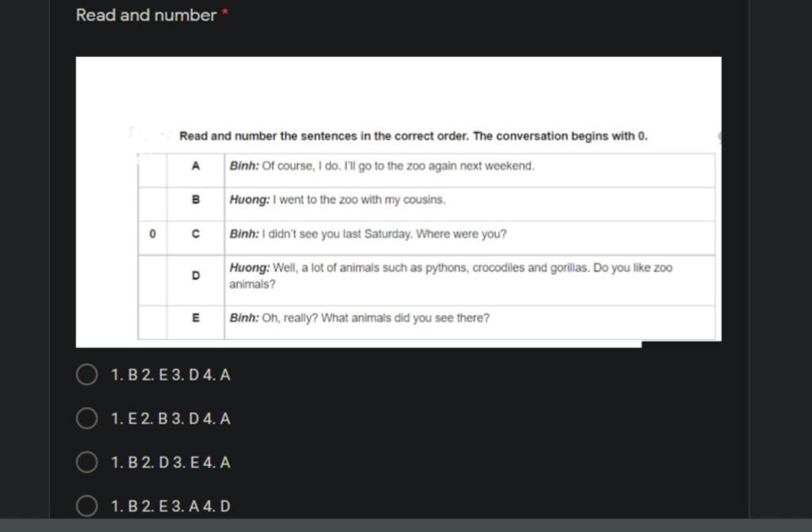The height and width of the screenshot is (532, 812).
Task: Pick the option "1. B 2. E 3. A 4. D"
Action: [x=86, y=506]
